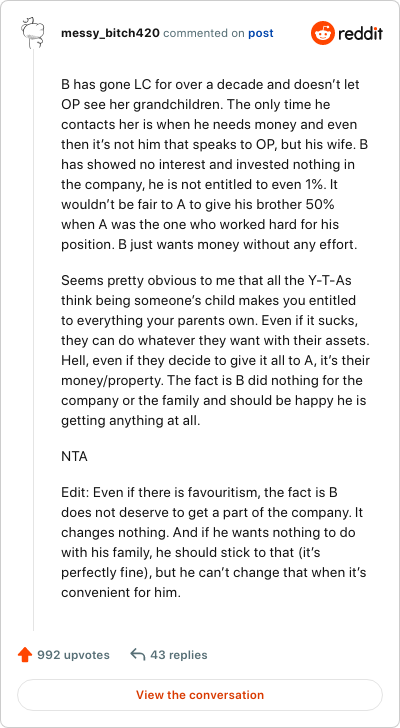This screenshot has height=728, width=400.
Task: Click the orange upvote arrow icon
Action: pos(25,655)
